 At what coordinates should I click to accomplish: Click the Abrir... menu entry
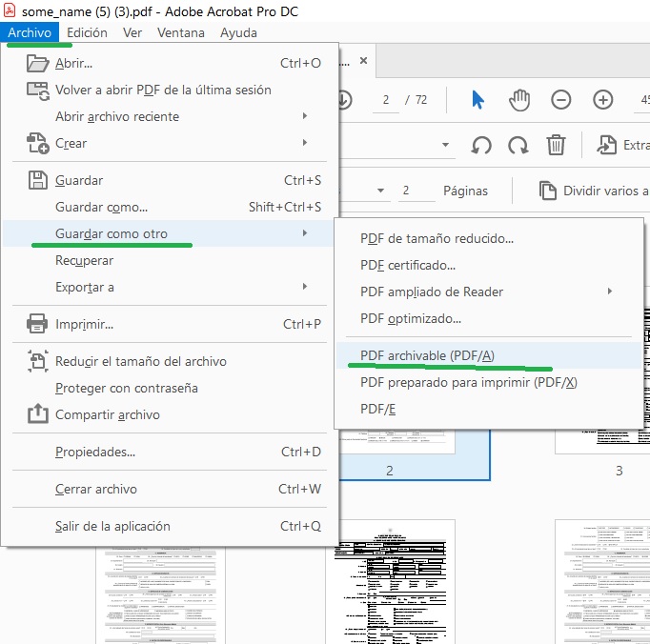(x=170, y=63)
